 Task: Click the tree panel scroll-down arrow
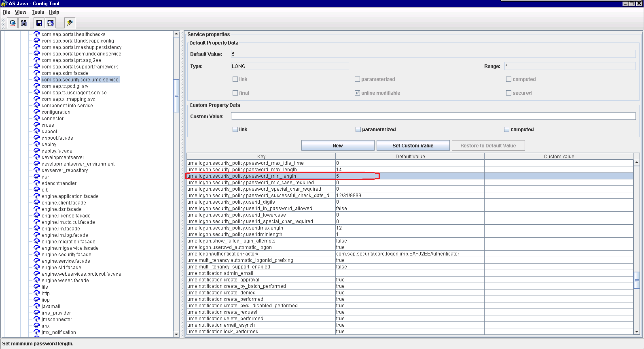point(176,334)
